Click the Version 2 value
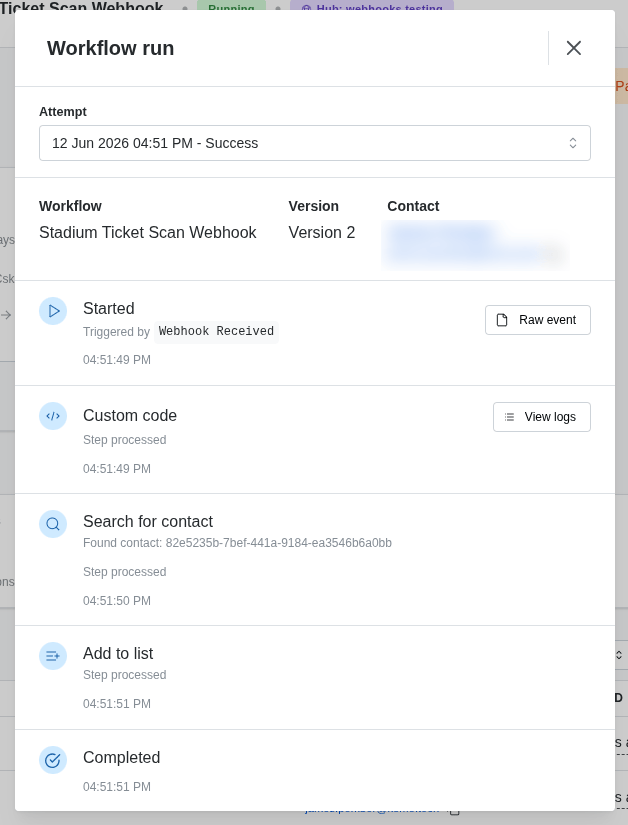Viewport: 628px width, 825px height. (322, 233)
